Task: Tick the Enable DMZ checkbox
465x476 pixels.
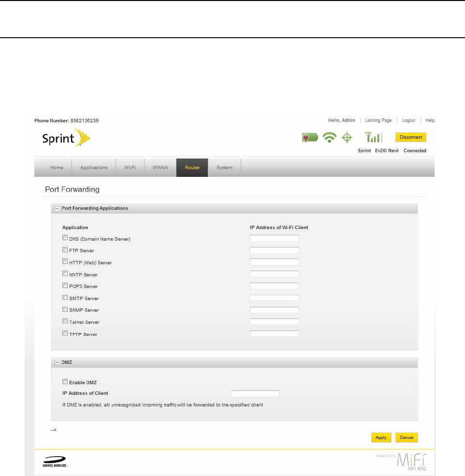Action: (x=65, y=382)
